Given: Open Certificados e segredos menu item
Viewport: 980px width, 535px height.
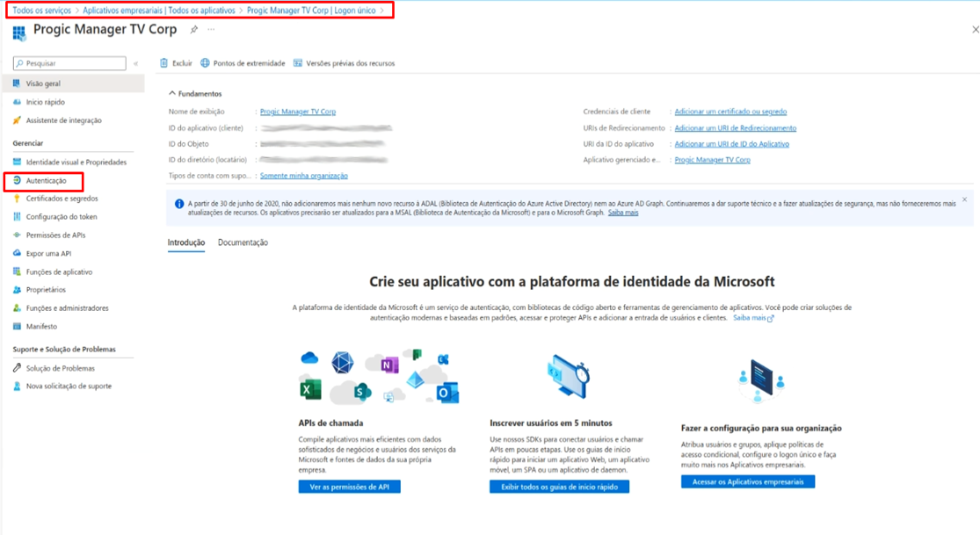Looking at the screenshot, I should coord(62,199).
